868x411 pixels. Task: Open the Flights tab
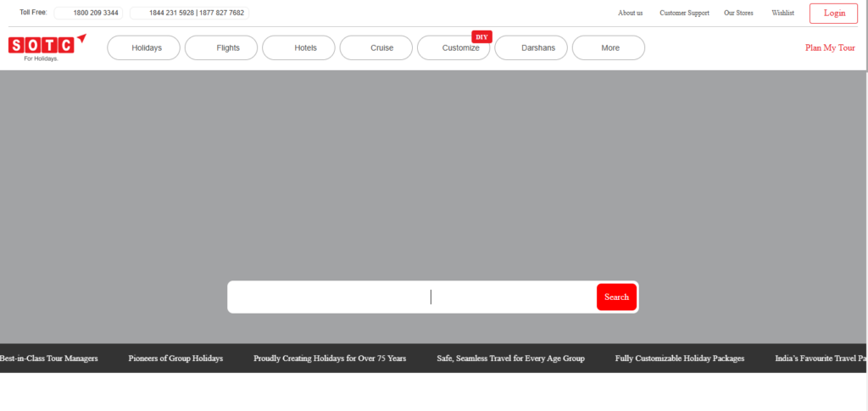(223, 48)
